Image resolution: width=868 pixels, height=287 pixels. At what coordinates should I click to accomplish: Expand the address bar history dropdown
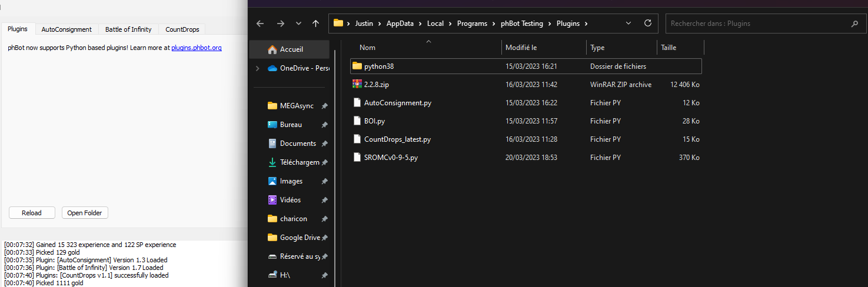click(628, 24)
